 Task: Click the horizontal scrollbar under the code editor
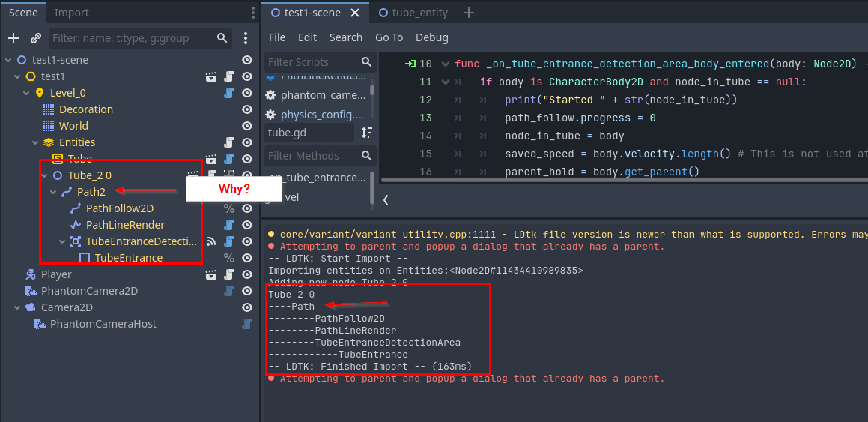625,179
